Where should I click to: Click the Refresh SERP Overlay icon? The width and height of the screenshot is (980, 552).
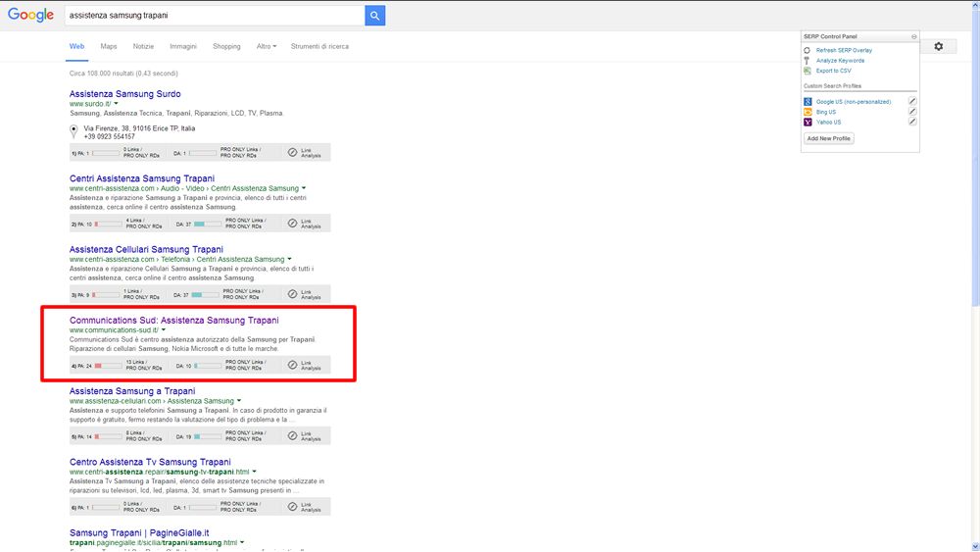[807, 50]
